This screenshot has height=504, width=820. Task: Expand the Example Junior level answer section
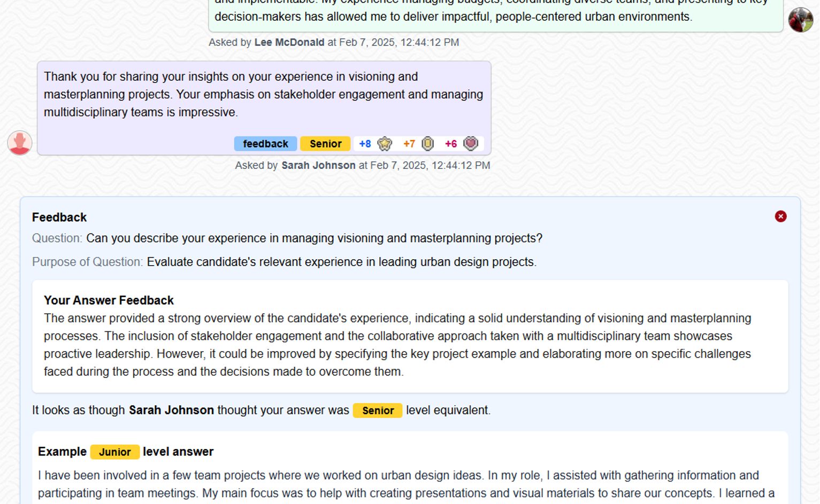[125, 451]
